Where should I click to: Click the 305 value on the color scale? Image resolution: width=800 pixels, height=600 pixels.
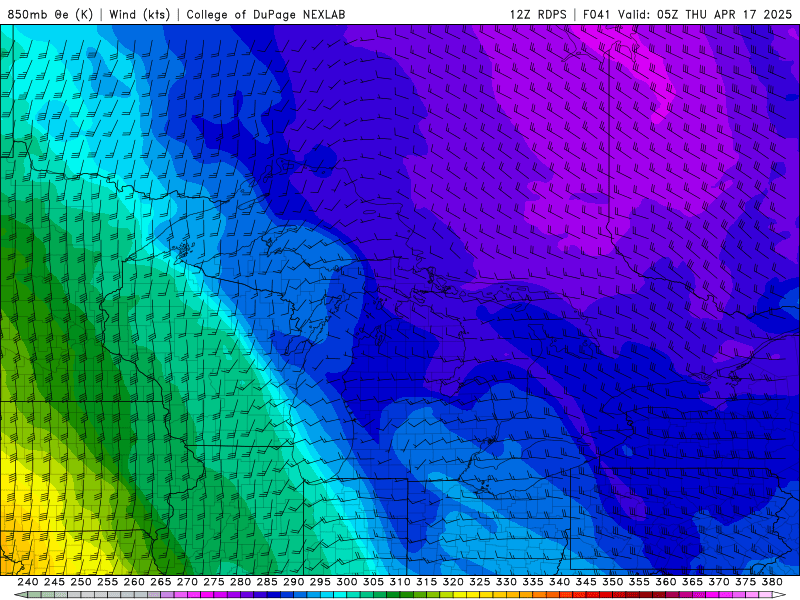point(373,582)
